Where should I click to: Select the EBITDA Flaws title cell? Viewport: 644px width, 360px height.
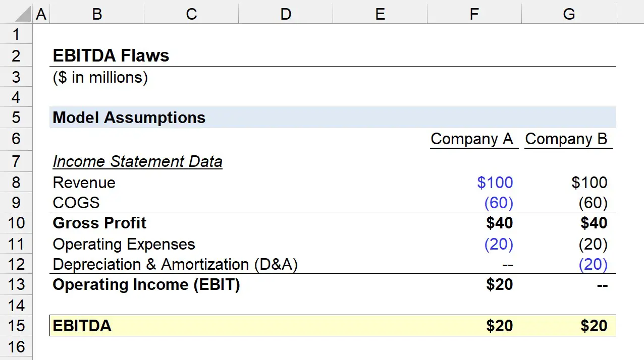pos(111,55)
